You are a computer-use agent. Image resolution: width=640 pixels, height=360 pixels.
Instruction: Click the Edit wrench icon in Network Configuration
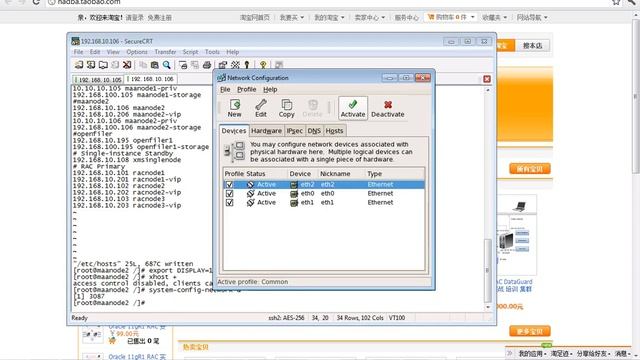pos(261,108)
